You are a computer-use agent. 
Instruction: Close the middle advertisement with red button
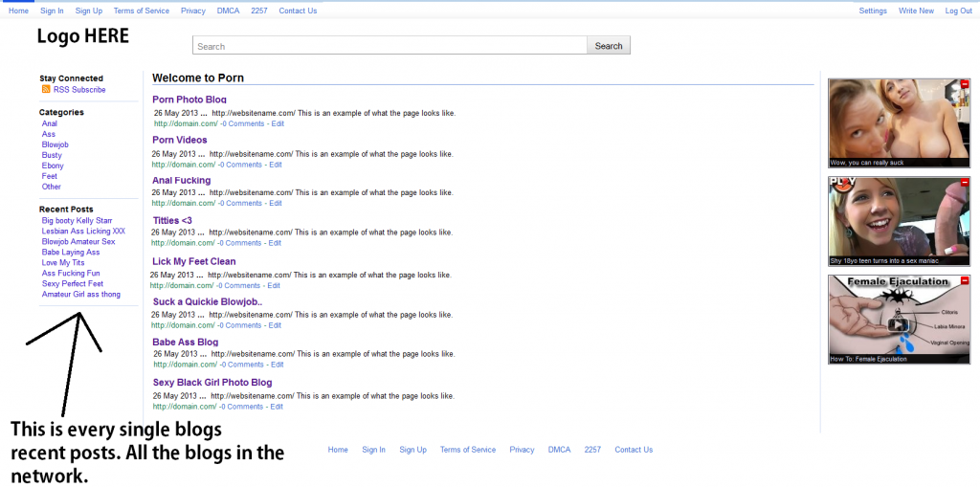pos(964,182)
